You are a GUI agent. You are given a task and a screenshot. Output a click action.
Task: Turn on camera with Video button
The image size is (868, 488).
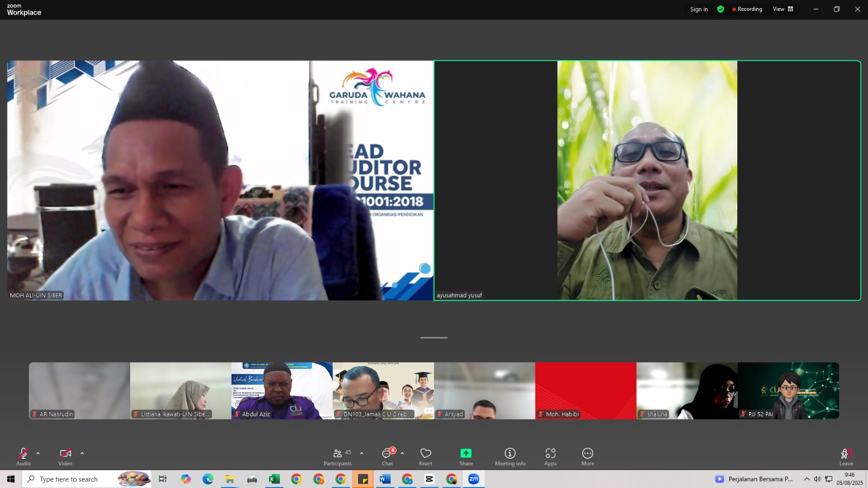point(65,456)
